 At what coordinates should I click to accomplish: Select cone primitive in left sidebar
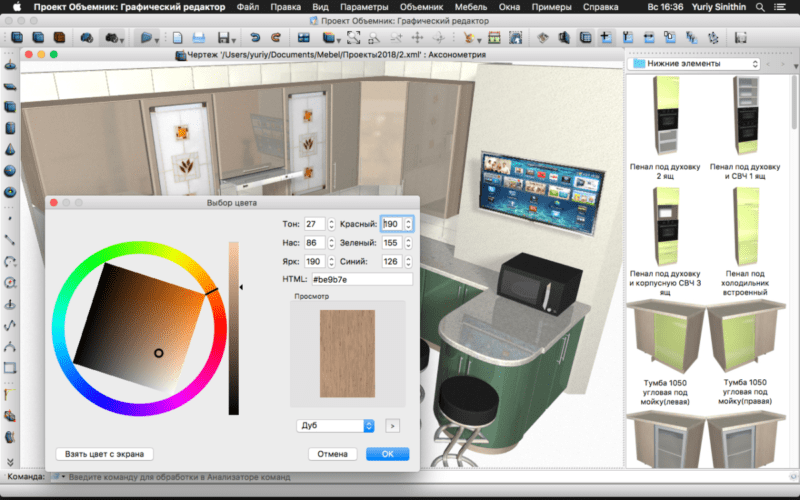tap(10, 149)
